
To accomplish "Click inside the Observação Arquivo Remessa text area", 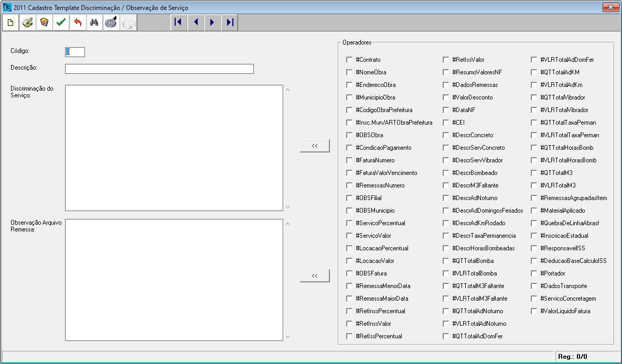I will (x=174, y=280).
